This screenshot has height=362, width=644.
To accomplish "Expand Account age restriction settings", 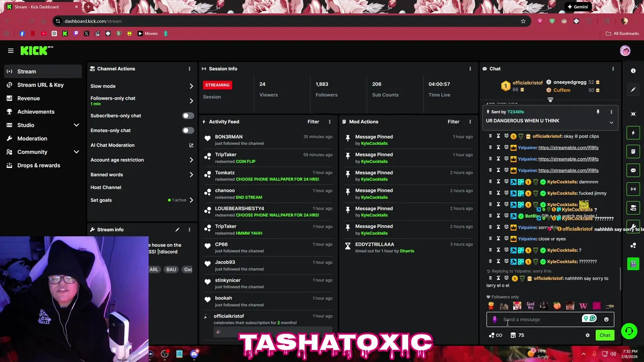I will tap(142, 160).
